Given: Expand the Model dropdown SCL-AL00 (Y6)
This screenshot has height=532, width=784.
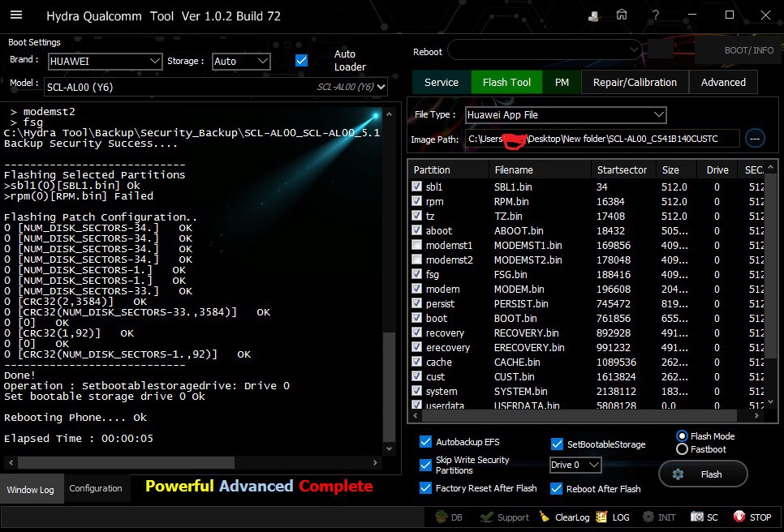Looking at the screenshot, I should tap(216, 87).
